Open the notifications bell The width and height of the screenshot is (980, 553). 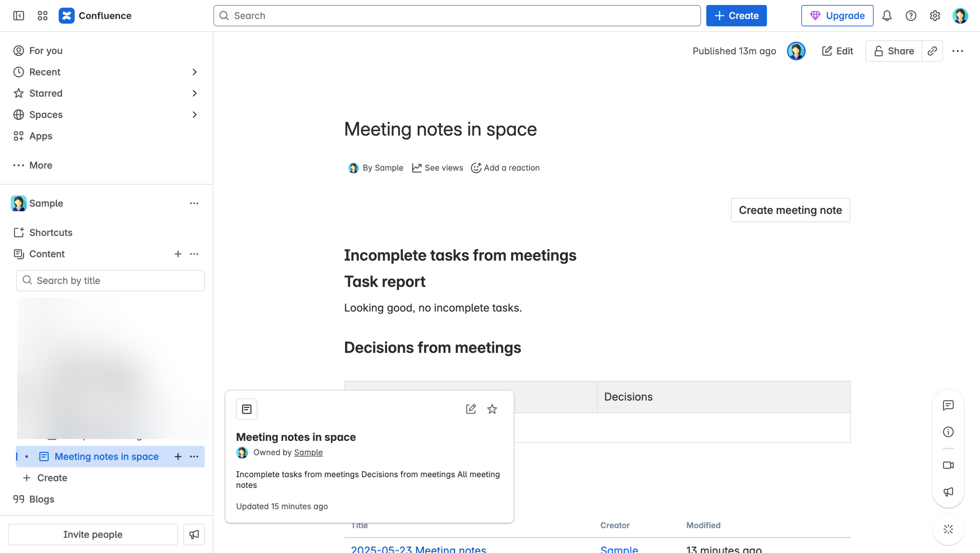click(x=887, y=16)
